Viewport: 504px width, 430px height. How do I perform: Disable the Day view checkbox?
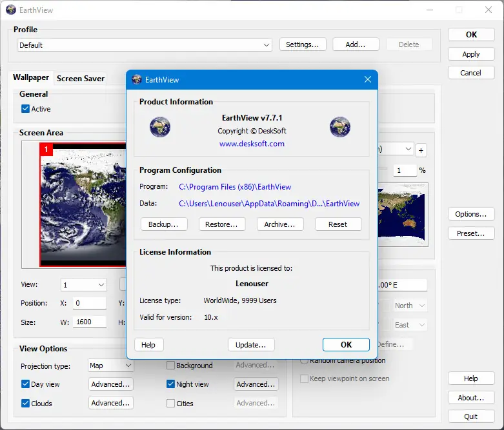click(x=26, y=384)
